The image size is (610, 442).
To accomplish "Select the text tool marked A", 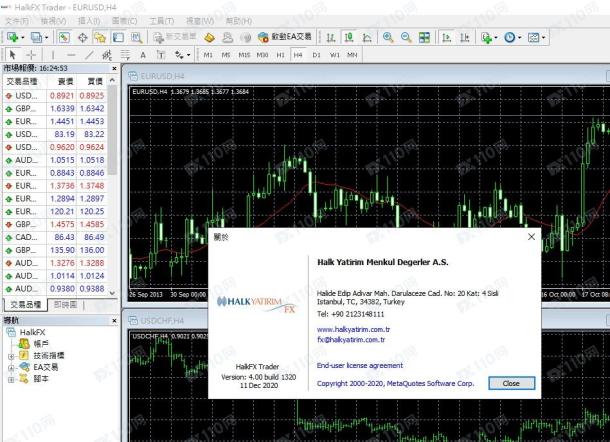I will [143, 55].
